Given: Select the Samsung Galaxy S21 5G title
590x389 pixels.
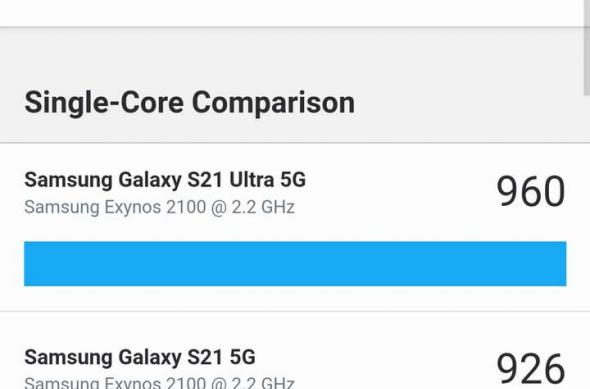Looking at the screenshot, I should point(140,357).
